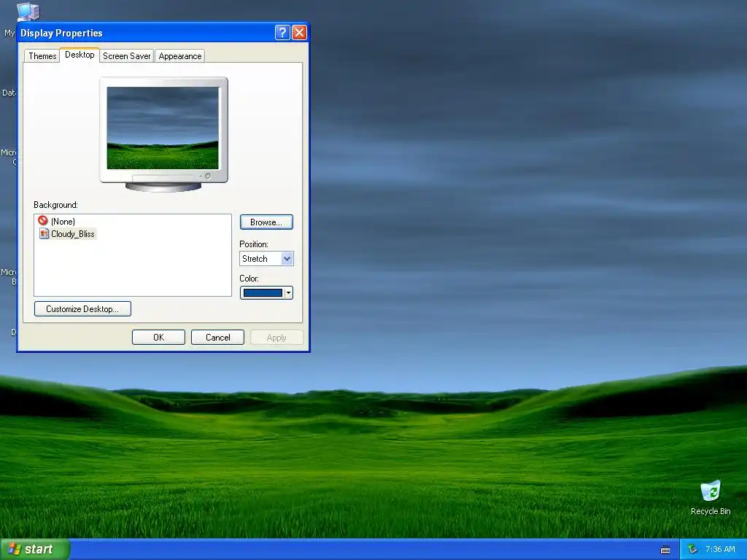The width and height of the screenshot is (747, 560).
Task: Open the Screen Saver tab
Action: 126,55
